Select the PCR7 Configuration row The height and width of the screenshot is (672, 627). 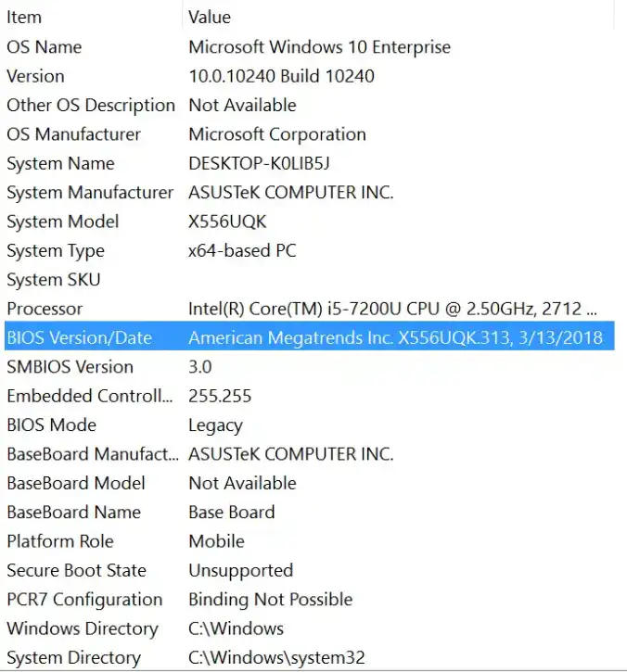point(84,600)
